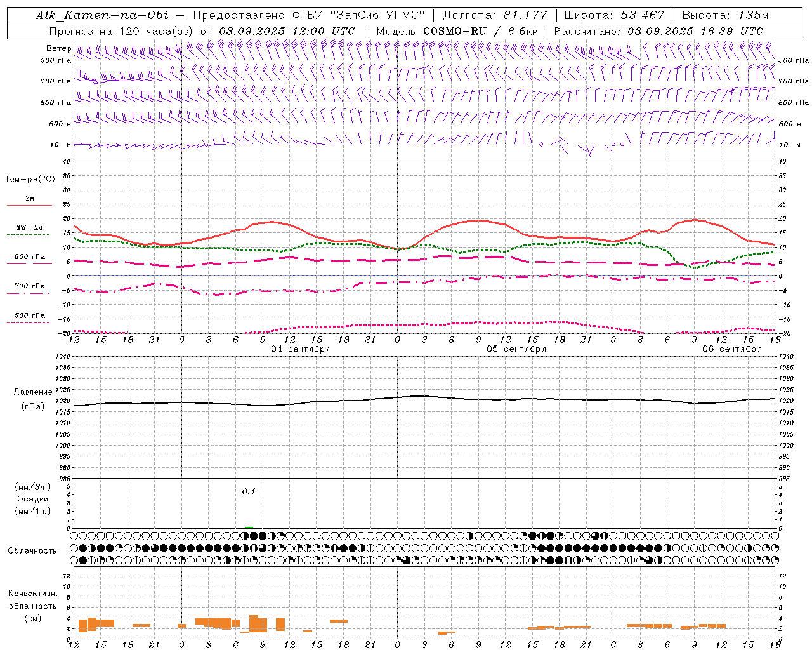Click the Тем-ра(°C) section label
812x650 pixels.
[30, 180]
